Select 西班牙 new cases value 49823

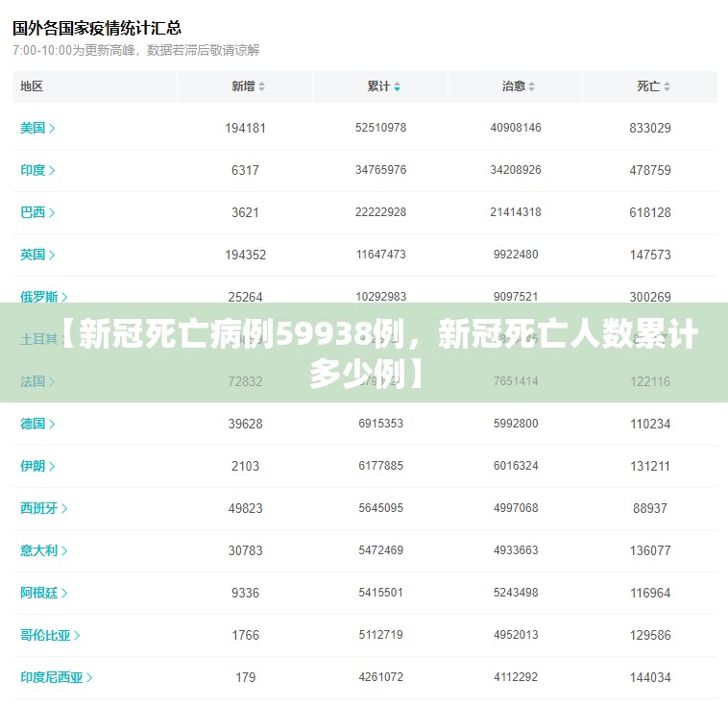pyautogui.click(x=245, y=508)
